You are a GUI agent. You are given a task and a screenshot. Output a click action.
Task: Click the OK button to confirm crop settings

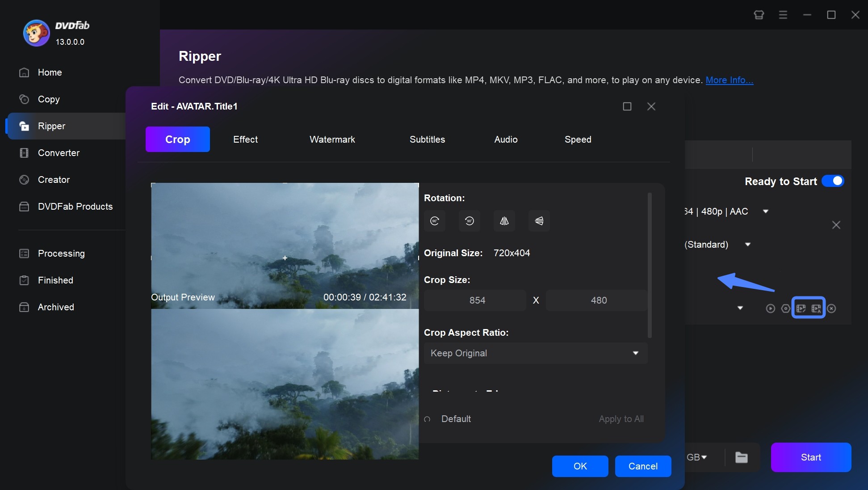pyautogui.click(x=579, y=466)
